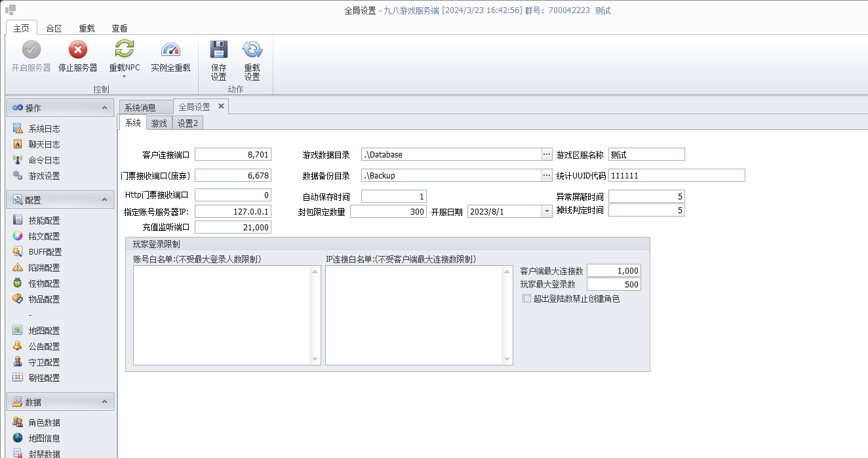Screen dimensions: 868x458
Task: Click the 停止服务器 stop server icon
Action: 78,50
